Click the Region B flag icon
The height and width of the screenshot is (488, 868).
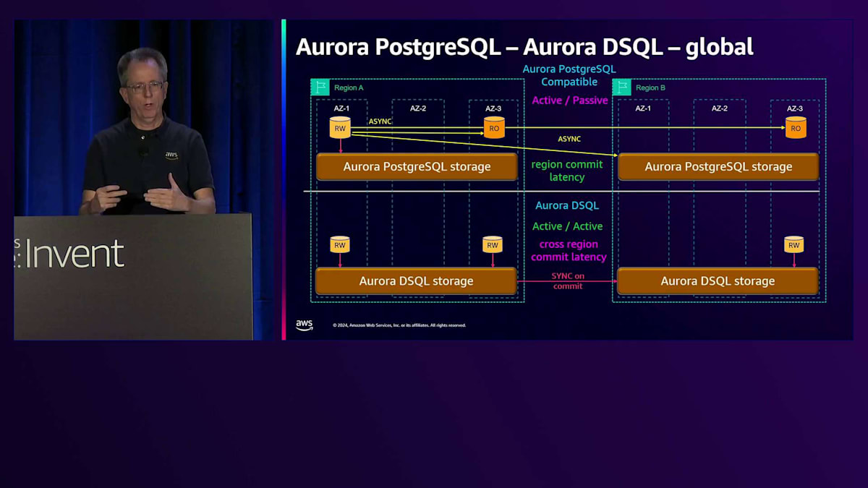pos(621,87)
